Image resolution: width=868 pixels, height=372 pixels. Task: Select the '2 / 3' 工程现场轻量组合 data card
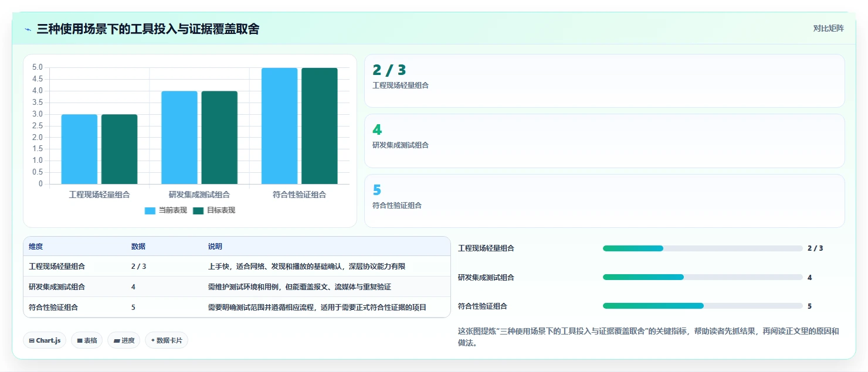point(605,81)
